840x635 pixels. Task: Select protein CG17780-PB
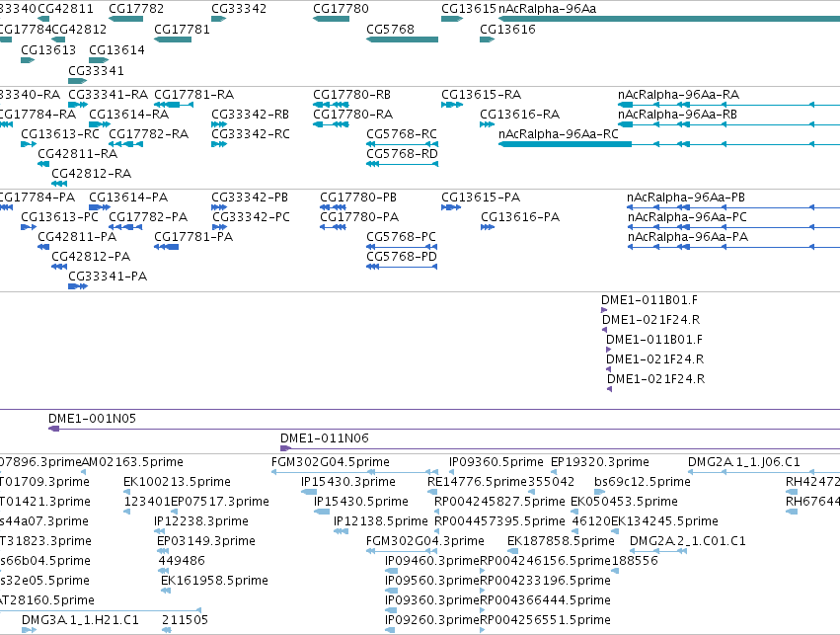click(358, 198)
